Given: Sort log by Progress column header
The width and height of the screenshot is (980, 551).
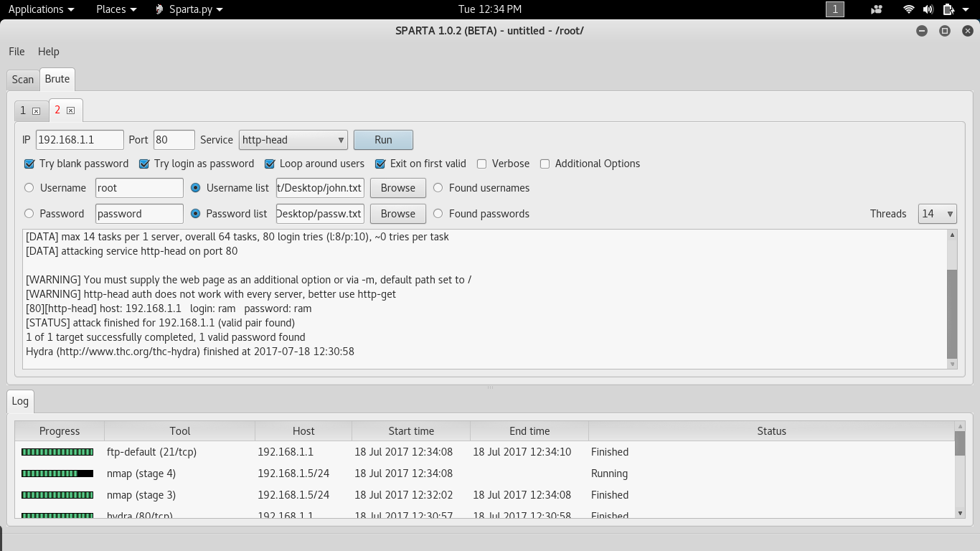Looking at the screenshot, I should pyautogui.click(x=60, y=431).
